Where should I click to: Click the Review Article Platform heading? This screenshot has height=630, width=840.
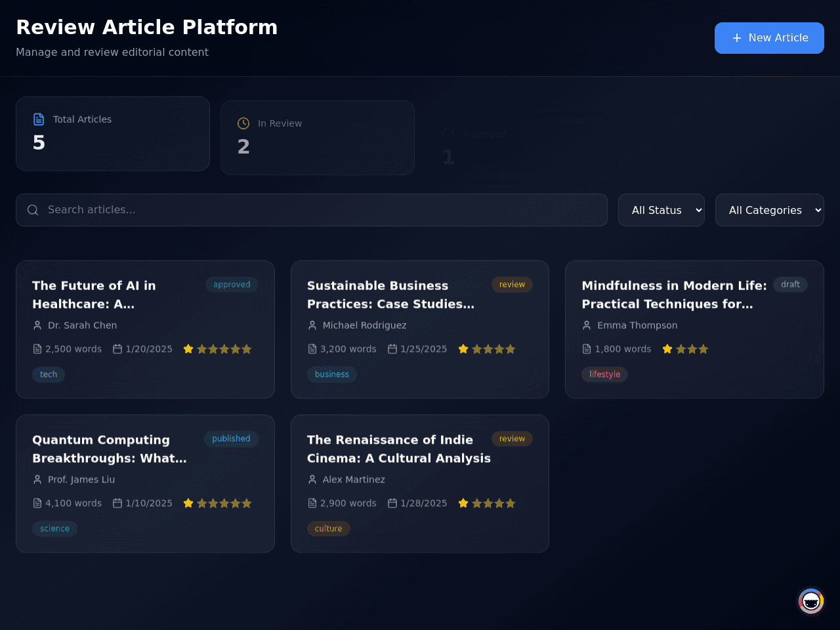(147, 27)
